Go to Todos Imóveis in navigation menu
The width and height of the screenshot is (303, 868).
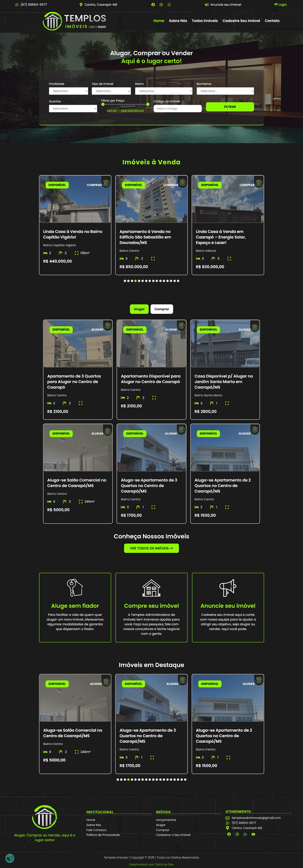tap(205, 21)
